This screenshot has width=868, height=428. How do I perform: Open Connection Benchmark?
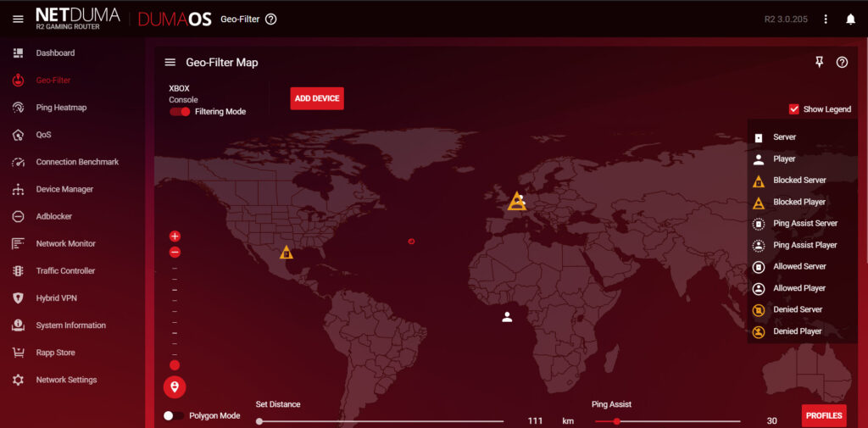pos(77,162)
